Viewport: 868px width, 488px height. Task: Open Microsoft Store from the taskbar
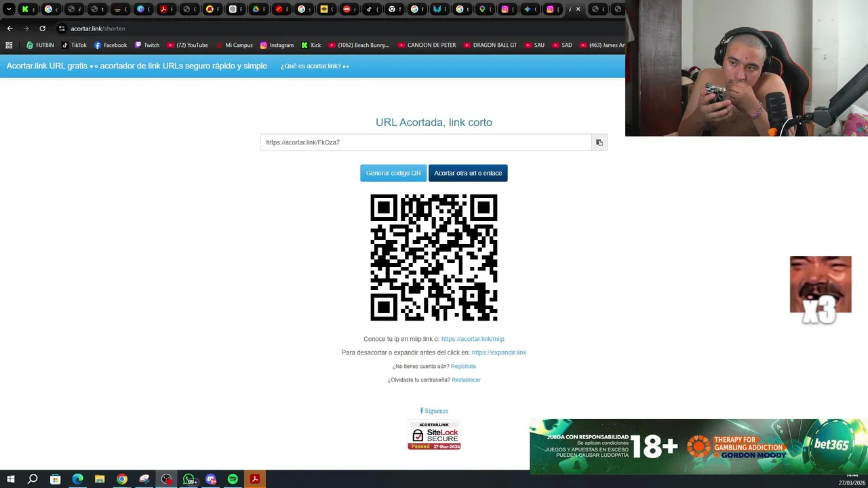[x=56, y=479]
